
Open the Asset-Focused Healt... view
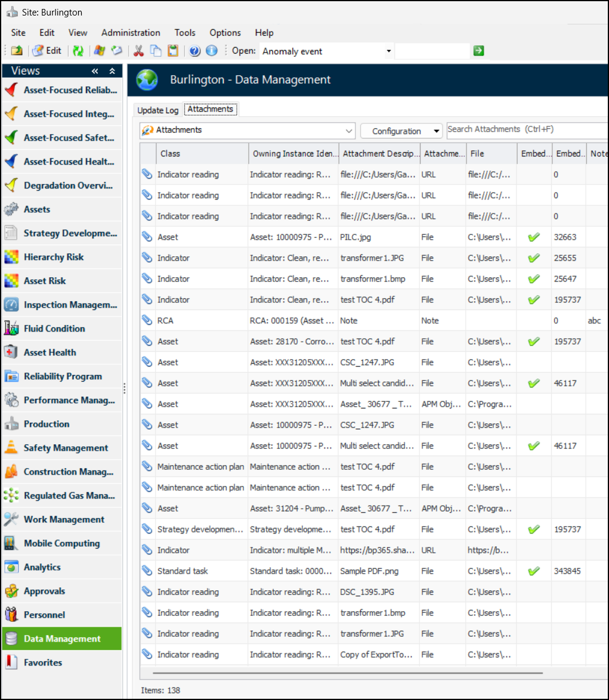pyautogui.click(x=61, y=162)
